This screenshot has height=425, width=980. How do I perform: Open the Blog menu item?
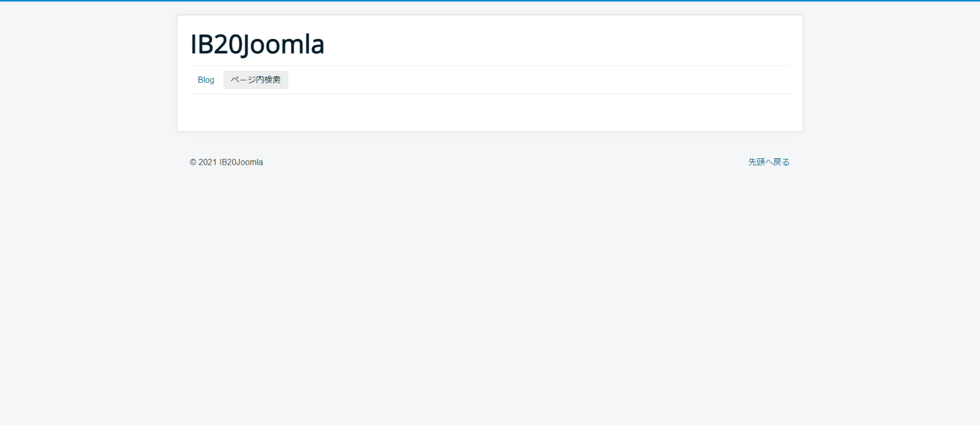pyautogui.click(x=206, y=80)
